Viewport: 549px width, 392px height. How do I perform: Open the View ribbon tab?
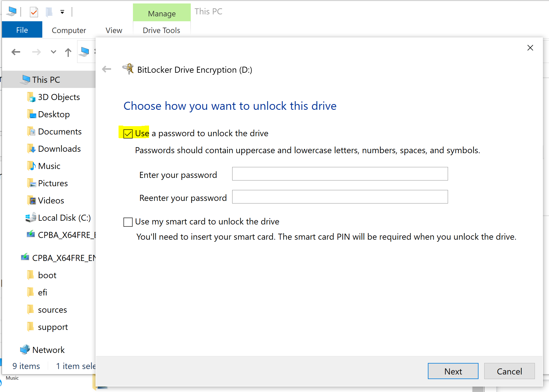pos(114,30)
